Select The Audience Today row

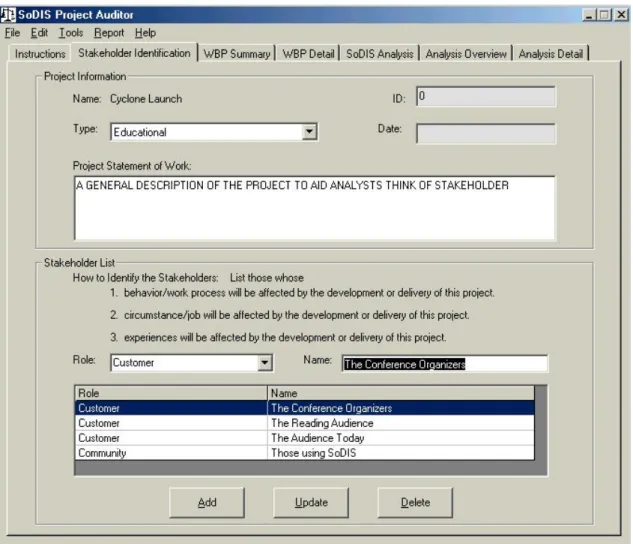point(305,438)
